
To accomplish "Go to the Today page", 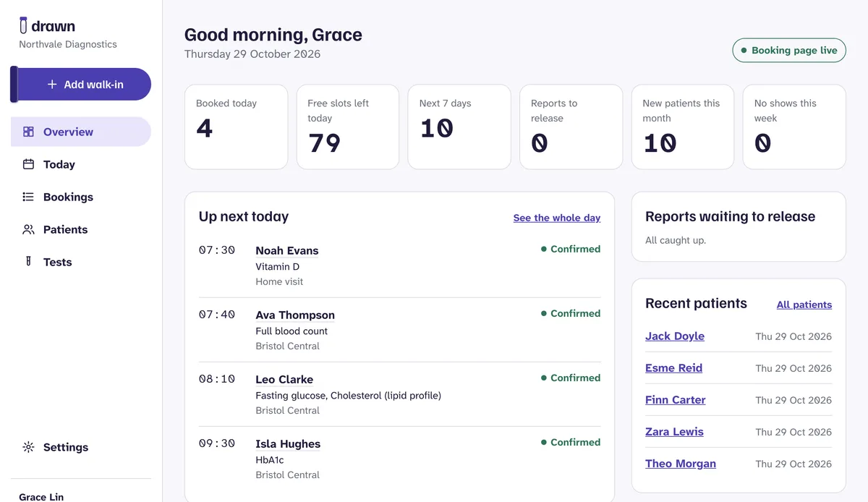I will 81,164.
